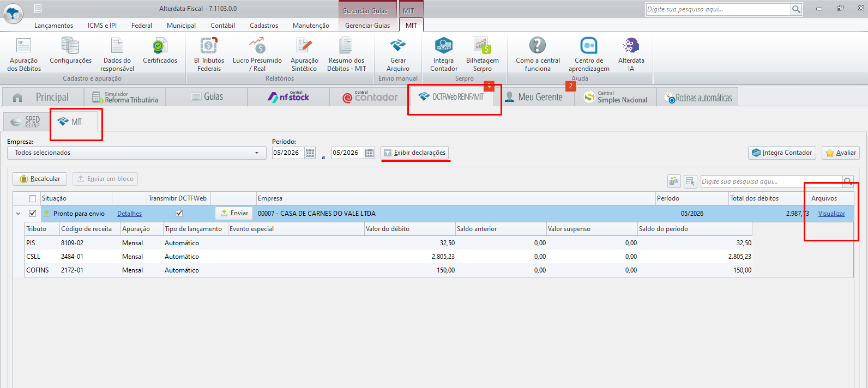The height and width of the screenshot is (388, 868).
Task: Sort by Total dos débitos column header
Action: point(769,198)
